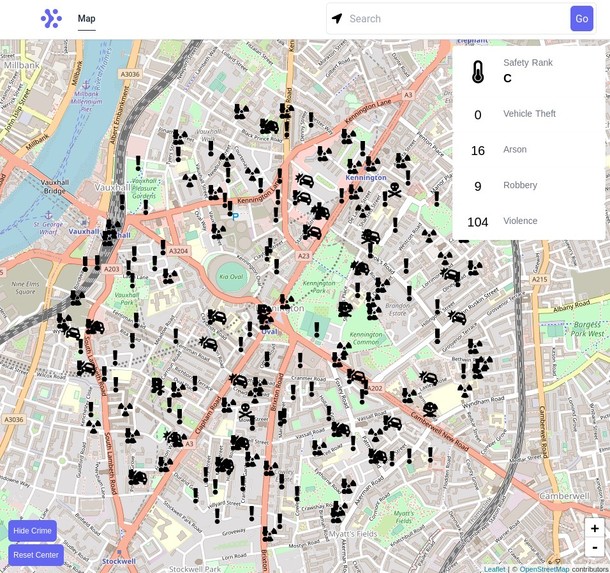Click the Go button
610x573 pixels.
582,19
